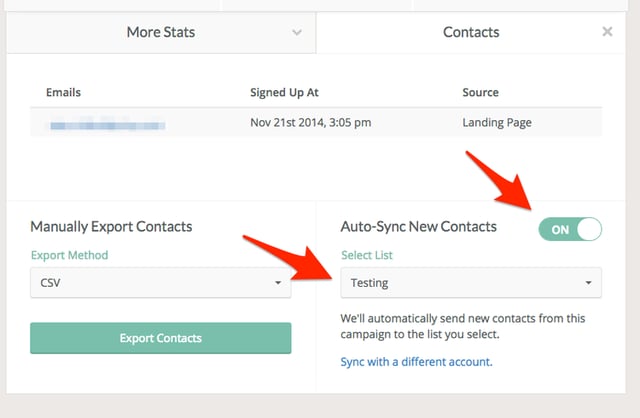The width and height of the screenshot is (640, 418).
Task: Click the Signed Up At column header
Action: [x=284, y=92]
